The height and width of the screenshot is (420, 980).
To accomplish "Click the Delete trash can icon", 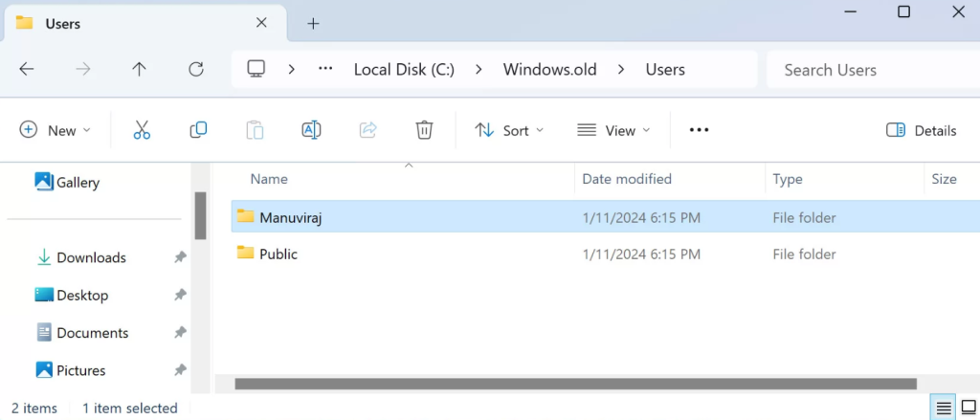I will pos(424,130).
